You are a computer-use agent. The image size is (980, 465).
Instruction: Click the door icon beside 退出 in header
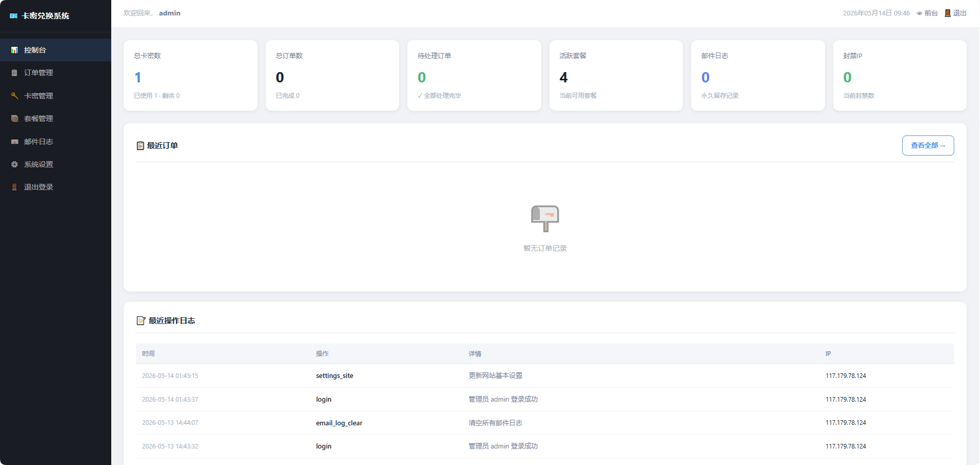click(948, 13)
